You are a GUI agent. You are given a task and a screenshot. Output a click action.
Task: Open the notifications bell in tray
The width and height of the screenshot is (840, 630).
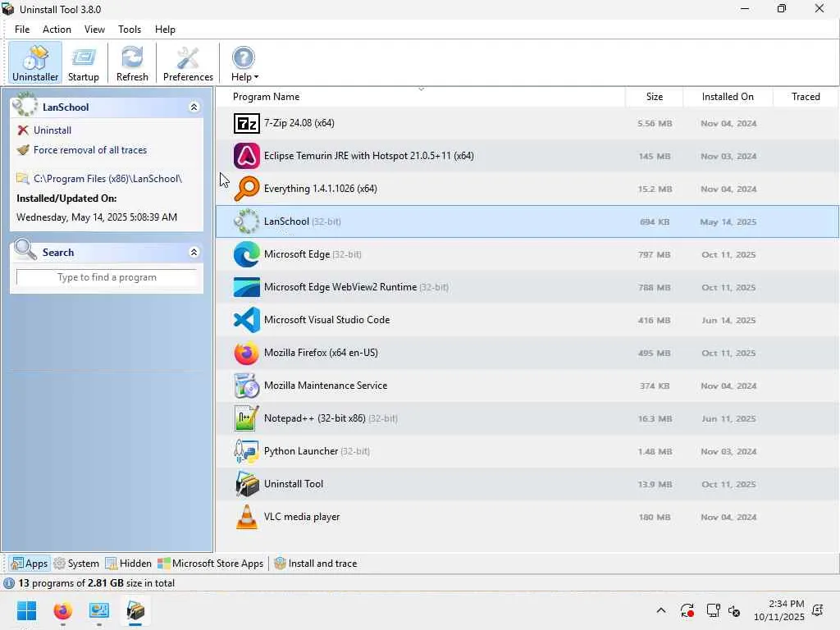[818, 610]
